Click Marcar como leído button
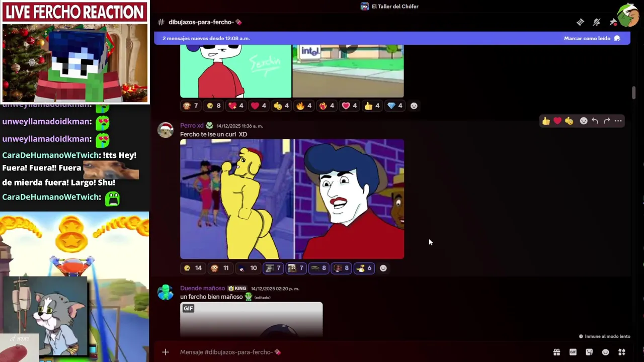Image resolution: width=644 pixels, height=362 pixels. (x=592, y=38)
